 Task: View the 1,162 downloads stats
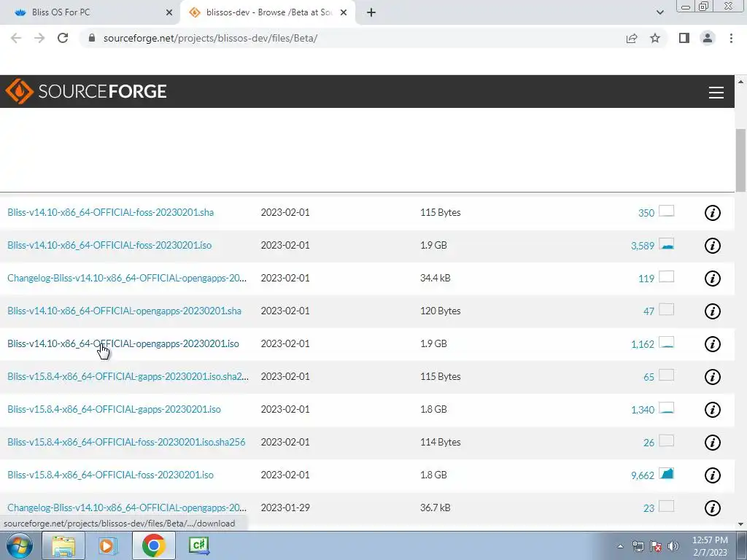(x=652, y=344)
